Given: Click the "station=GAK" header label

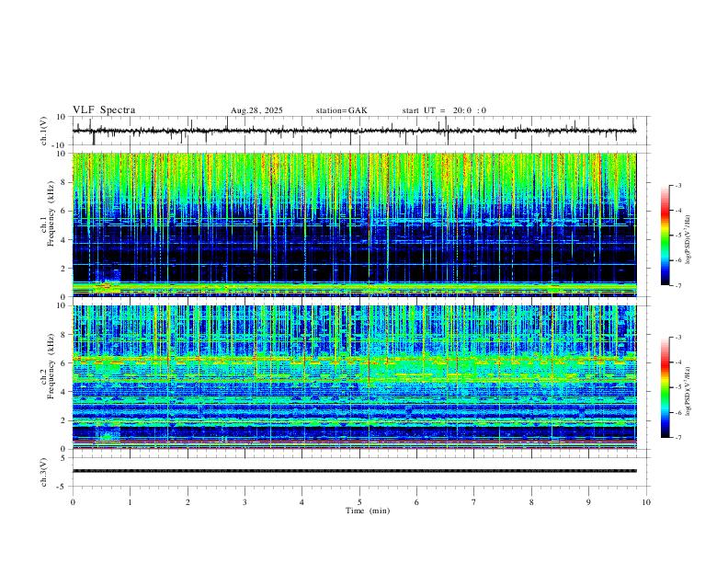Looking at the screenshot, I should (x=341, y=110).
